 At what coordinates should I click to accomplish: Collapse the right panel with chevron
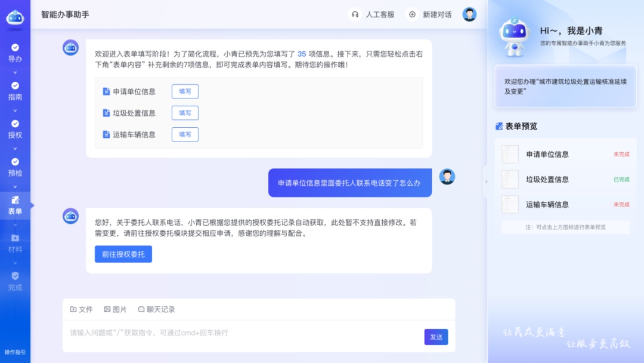pos(485,181)
